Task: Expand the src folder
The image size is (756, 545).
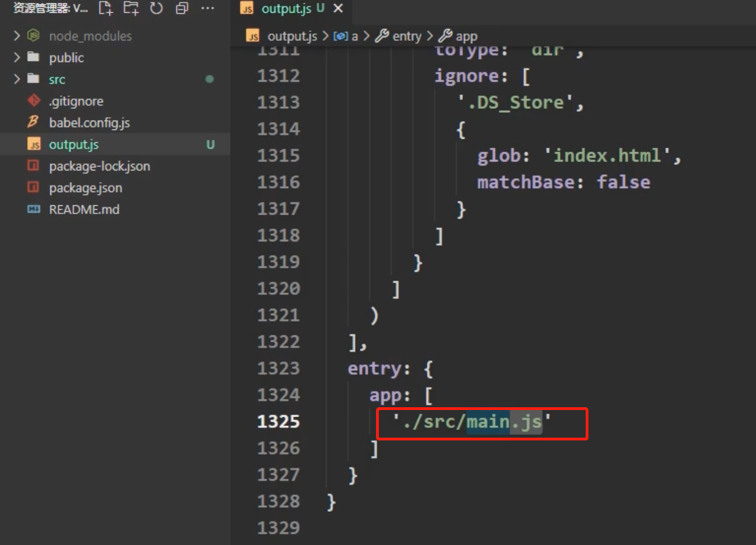Action: 17,79
